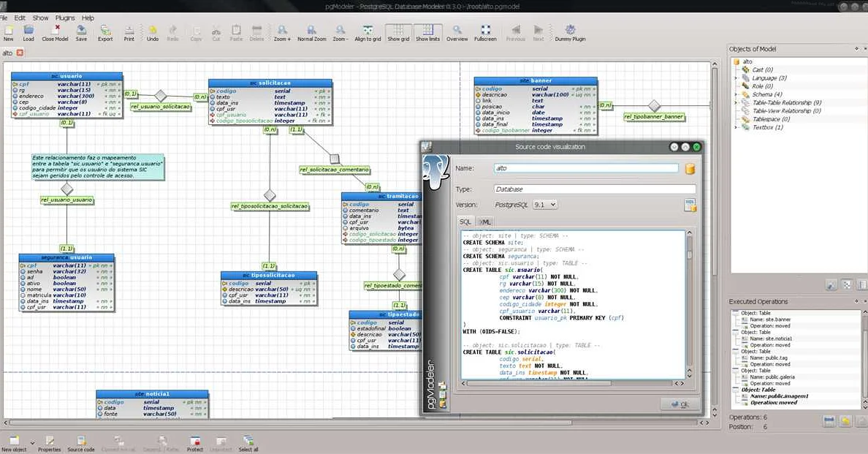Click the Export toolbar icon
The height and width of the screenshot is (454, 868).
[x=105, y=31]
